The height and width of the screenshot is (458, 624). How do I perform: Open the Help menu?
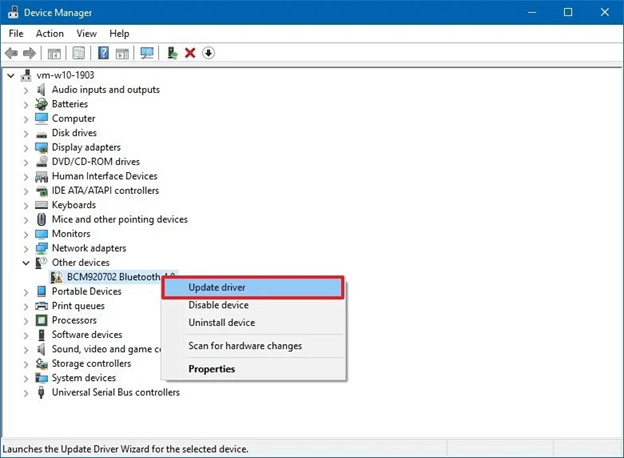point(119,33)
